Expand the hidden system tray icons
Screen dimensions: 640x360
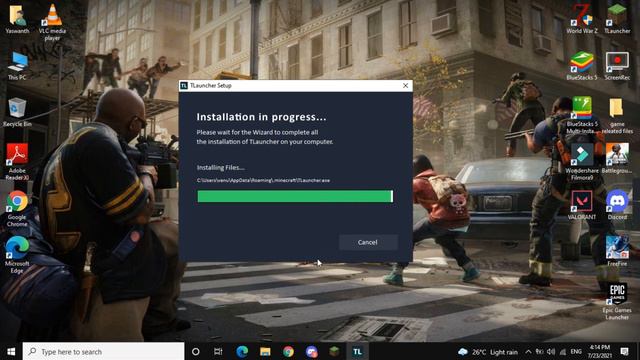528,352
